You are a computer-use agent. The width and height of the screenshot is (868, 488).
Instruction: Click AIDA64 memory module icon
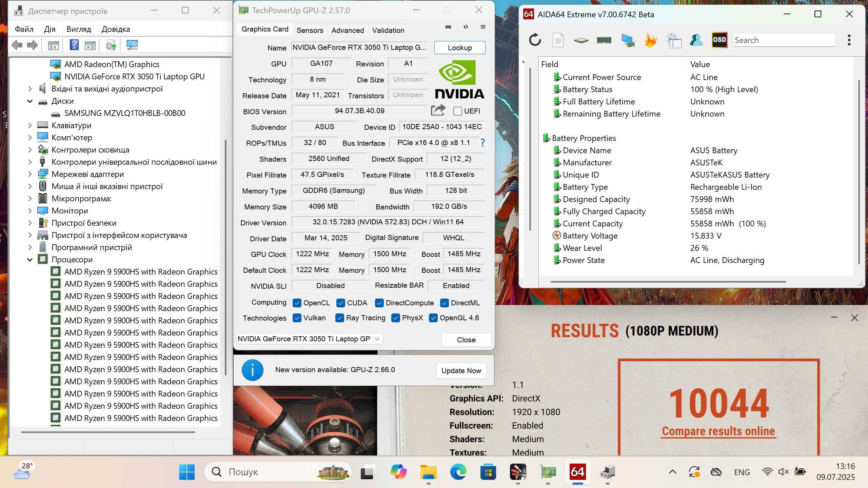pyautogui.click(x=604, y=40)
